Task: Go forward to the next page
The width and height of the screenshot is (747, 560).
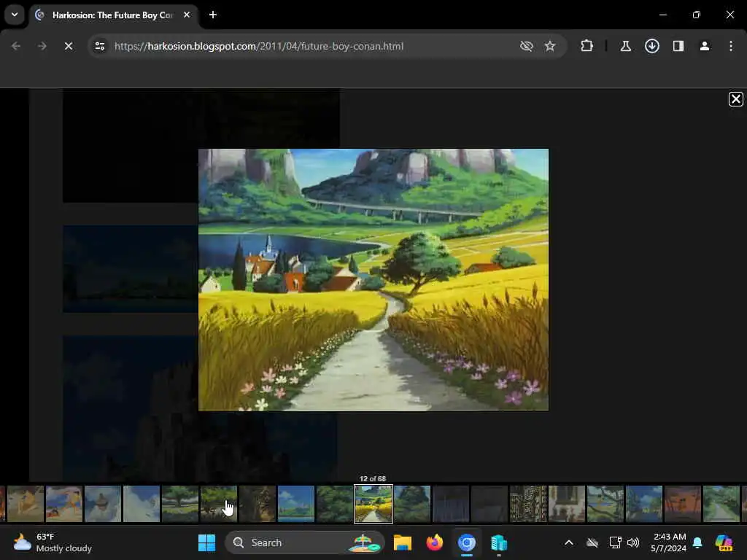Action: coord(42,46)
